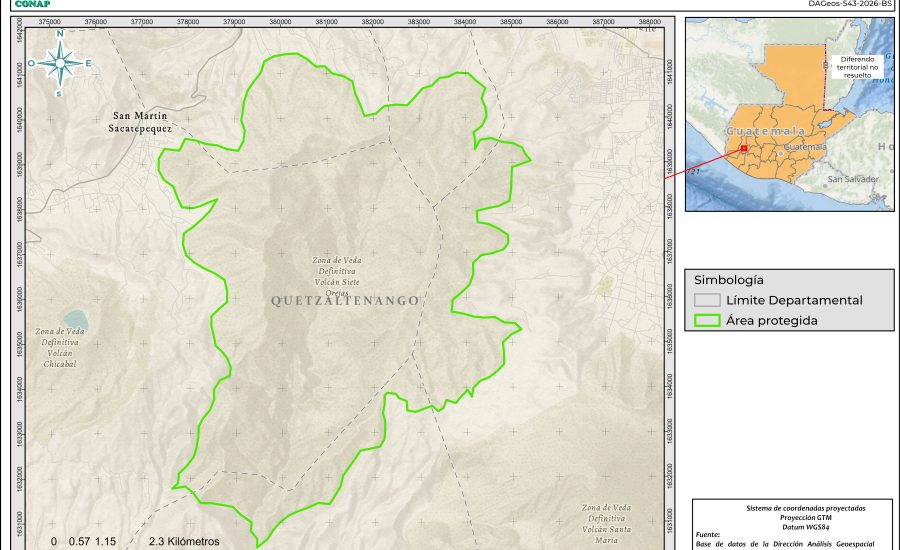Click the QUETZALTENANGO department label
The image size is (900, 550).
345,300
